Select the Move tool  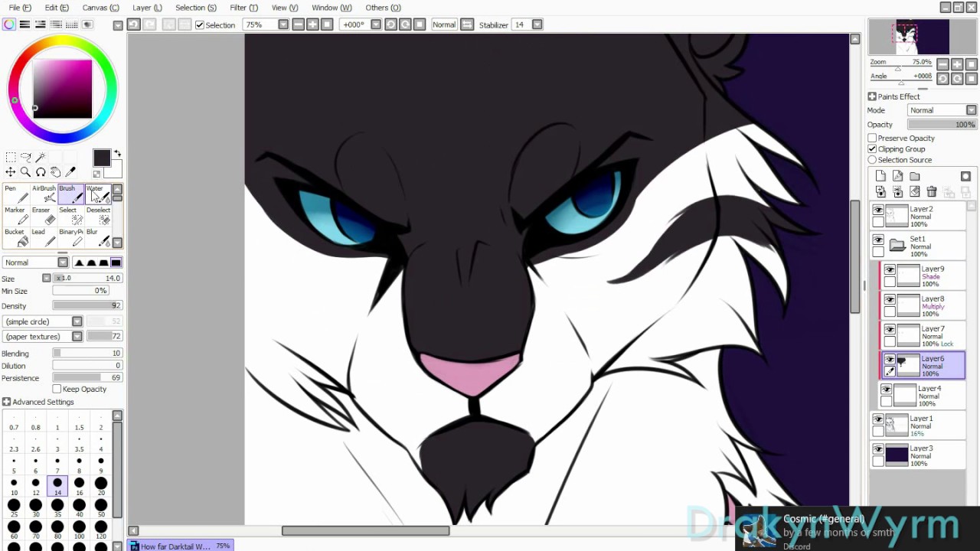(11, 172)
